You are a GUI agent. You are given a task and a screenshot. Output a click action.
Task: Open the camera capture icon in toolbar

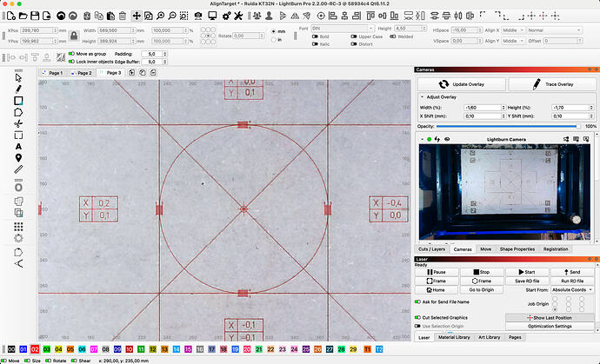[x=198, y=16]
